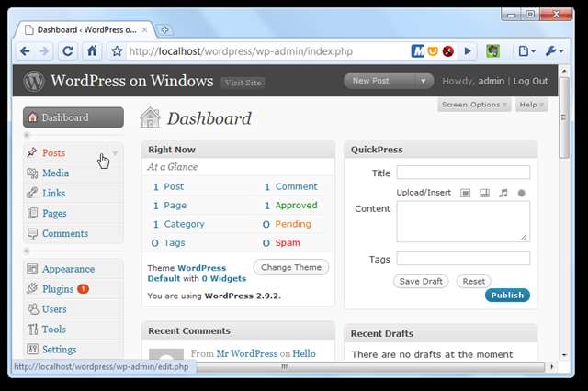Click the Posts pushpin icon
588x391 pixels.
[x=32, y=152]
